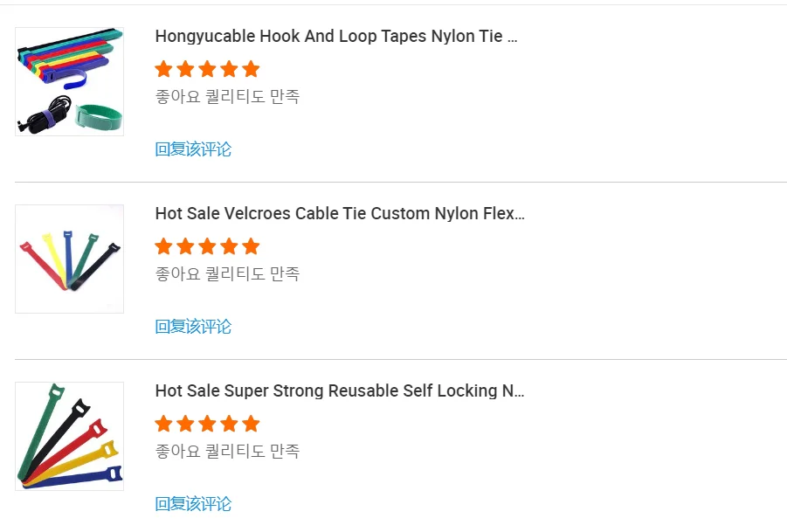The height and width of the screenshot is (532, 787).
Task: Click the review text under the Super Strong rating
Action: 227,452
